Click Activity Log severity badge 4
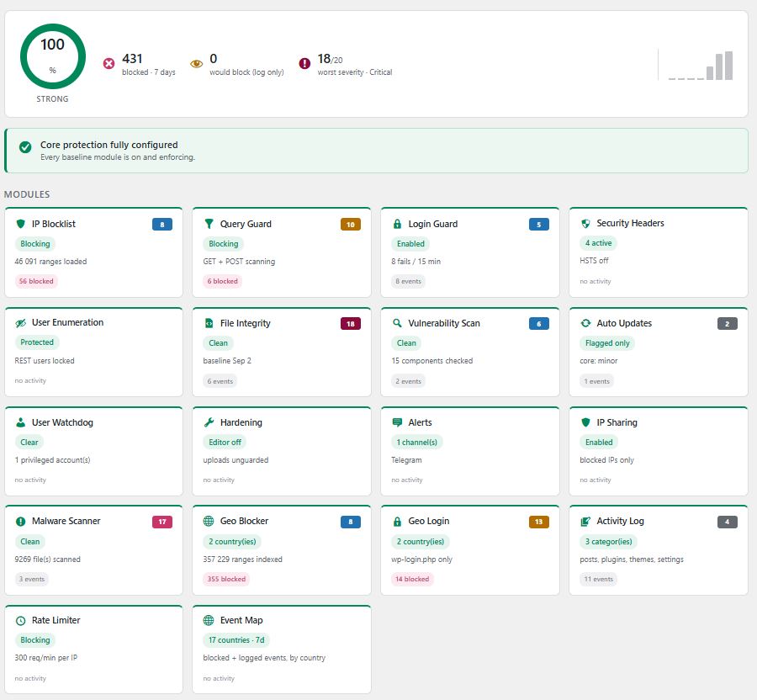 pos(727,522)
